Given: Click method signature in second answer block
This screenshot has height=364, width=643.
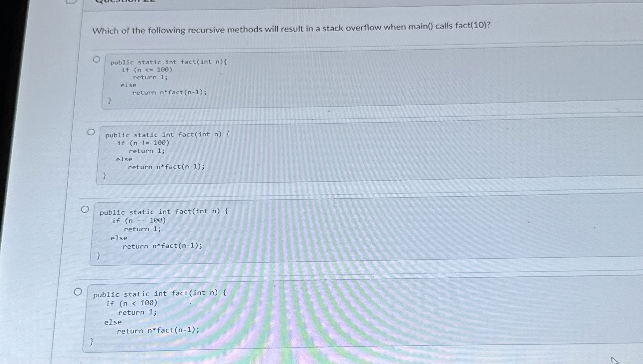Looking at the screenshot, I should tap(167, 134).
